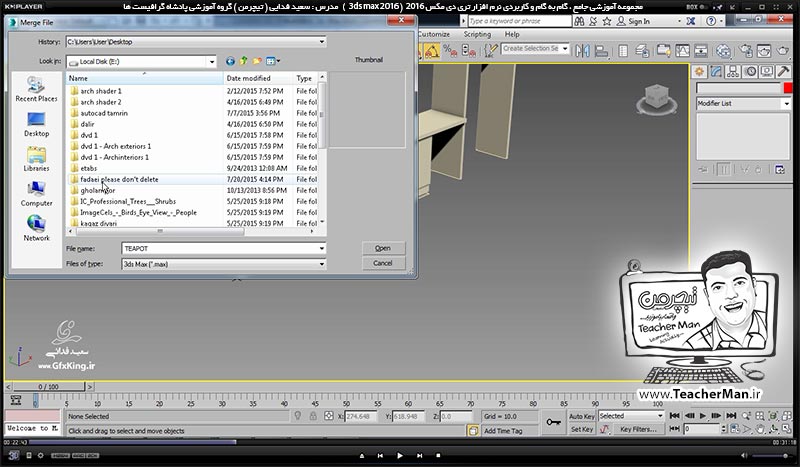Click the Cancel button in Merge File
The height and width of the screenshot is (467, 800).
[383, 263]
